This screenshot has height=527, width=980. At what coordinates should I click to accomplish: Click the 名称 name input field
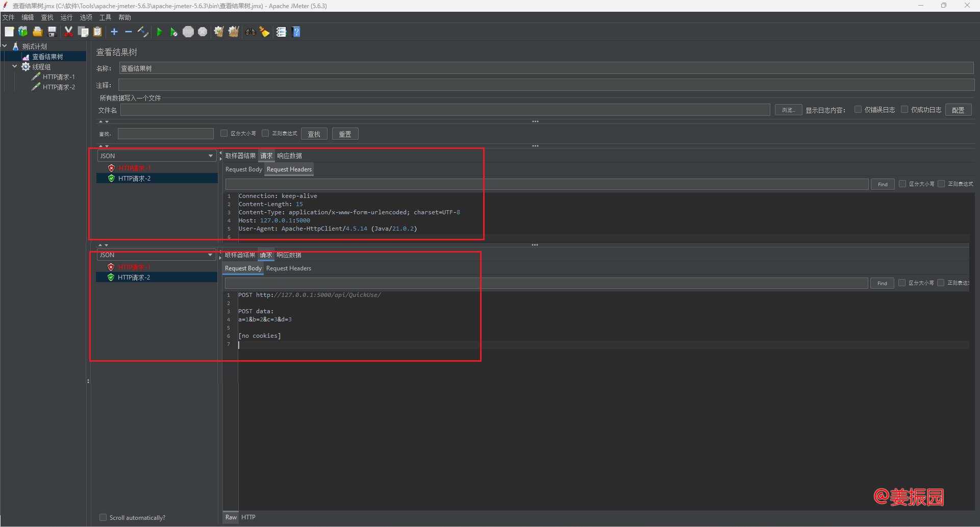click(546, 68)
